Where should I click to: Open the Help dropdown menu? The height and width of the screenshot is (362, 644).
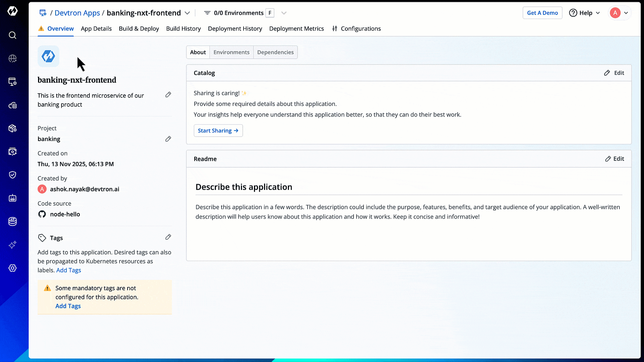(584, 13)
